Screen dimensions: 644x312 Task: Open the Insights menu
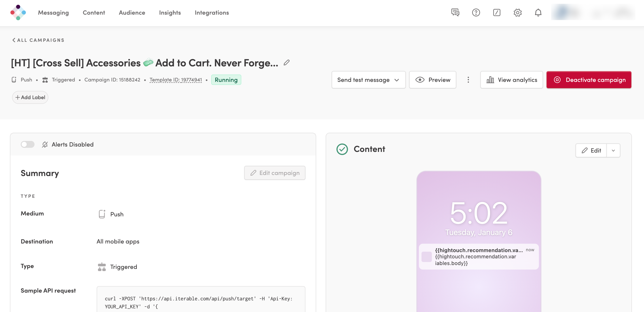click(170, 12)
